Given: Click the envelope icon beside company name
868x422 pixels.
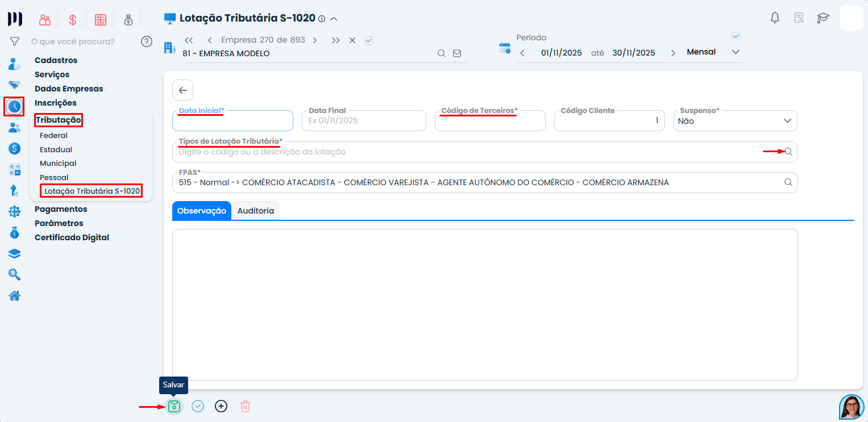Looking at the screenshot, I should tap(456, 53).
